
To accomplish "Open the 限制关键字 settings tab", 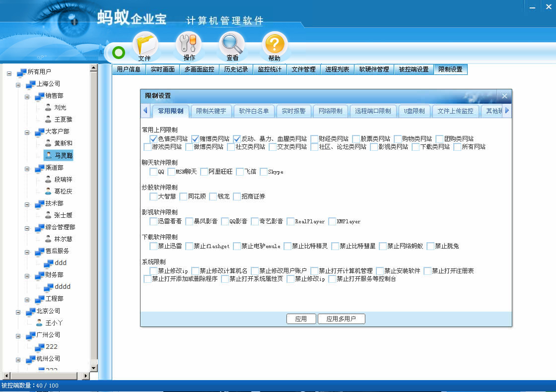I will (x=211, y=111).
